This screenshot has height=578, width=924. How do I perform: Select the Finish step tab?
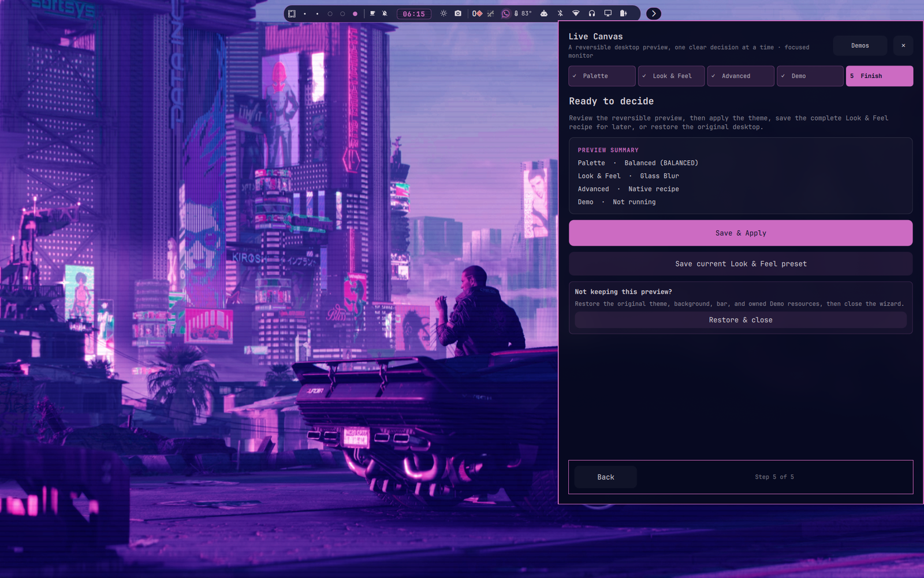[880, 76]
